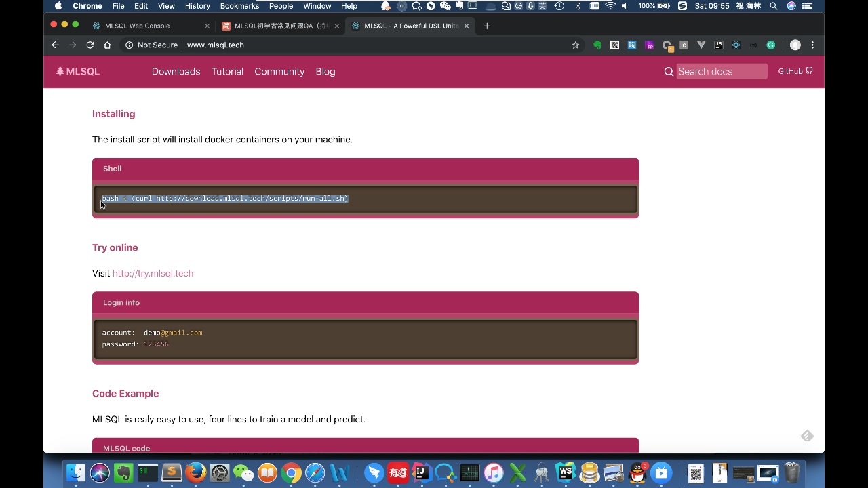Open the Chrome application menu
This screenshot has width=868, height=488.
tap(87, 6)
